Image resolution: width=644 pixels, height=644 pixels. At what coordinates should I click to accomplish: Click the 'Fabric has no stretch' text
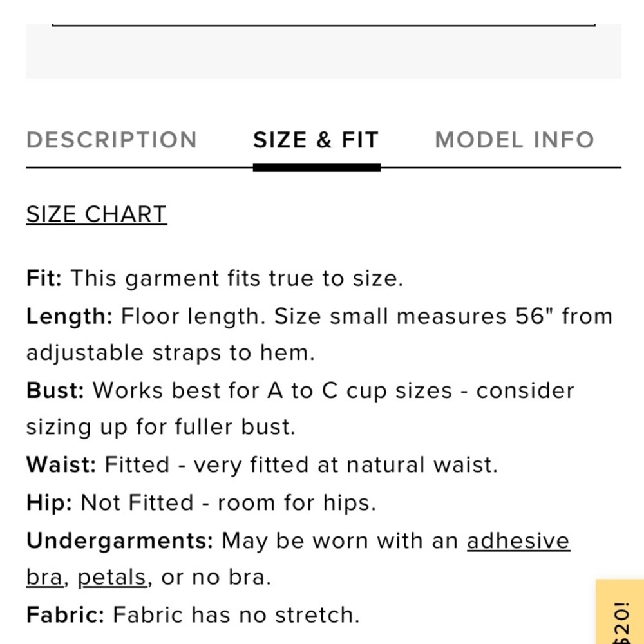pyautogui.click(x=236, y=615)
